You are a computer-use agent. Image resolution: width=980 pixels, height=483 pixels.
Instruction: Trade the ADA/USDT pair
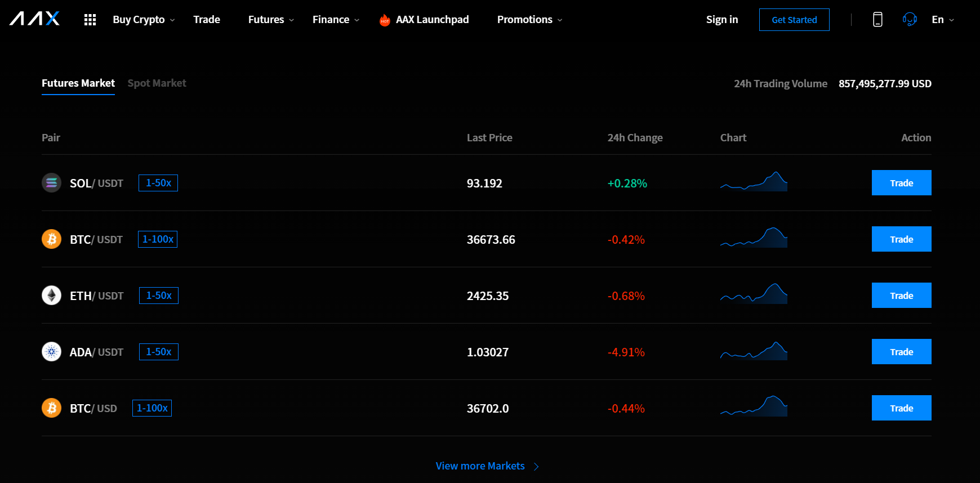(x=902, y=352)
